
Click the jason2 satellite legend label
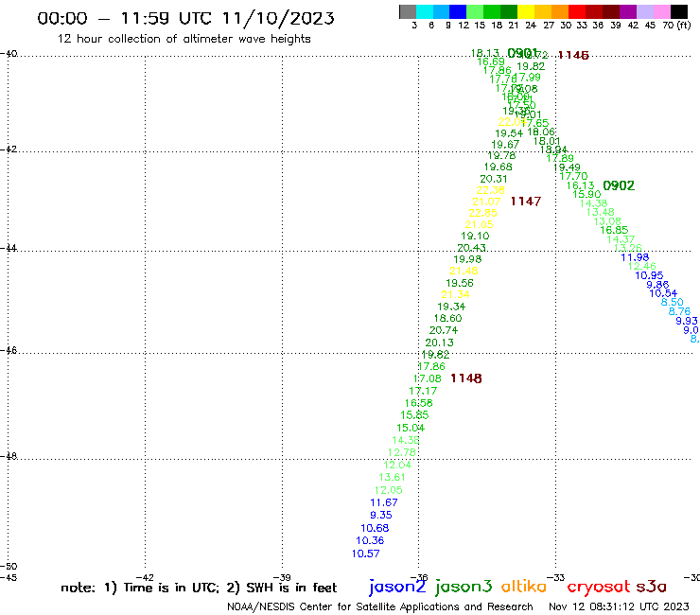coord(397,587)
